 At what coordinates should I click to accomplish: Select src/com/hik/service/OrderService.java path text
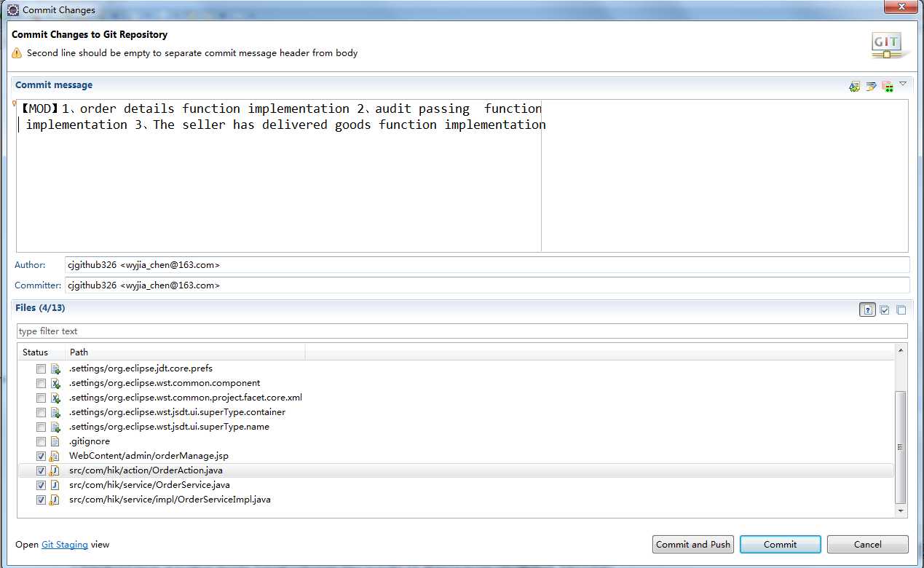pos(150,485)
